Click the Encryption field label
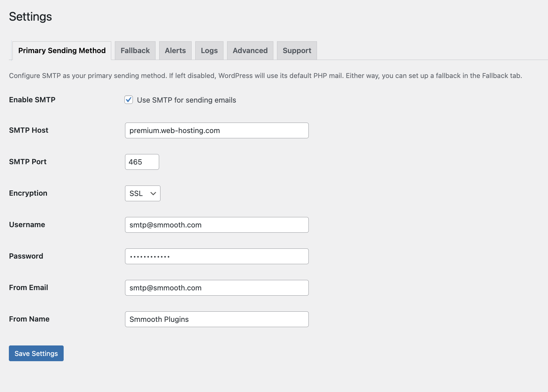This screenshot has height=392, width=548. 28,193
